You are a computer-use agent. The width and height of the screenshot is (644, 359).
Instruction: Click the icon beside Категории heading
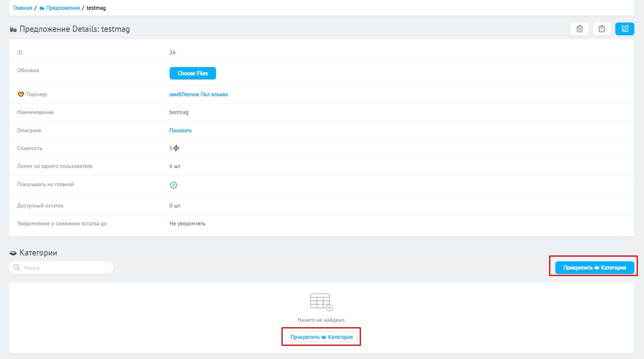pos(13,253)
